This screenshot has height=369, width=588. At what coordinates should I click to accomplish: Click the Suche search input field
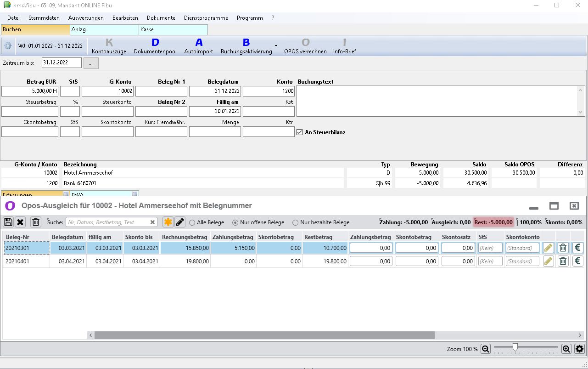(108, 222)
